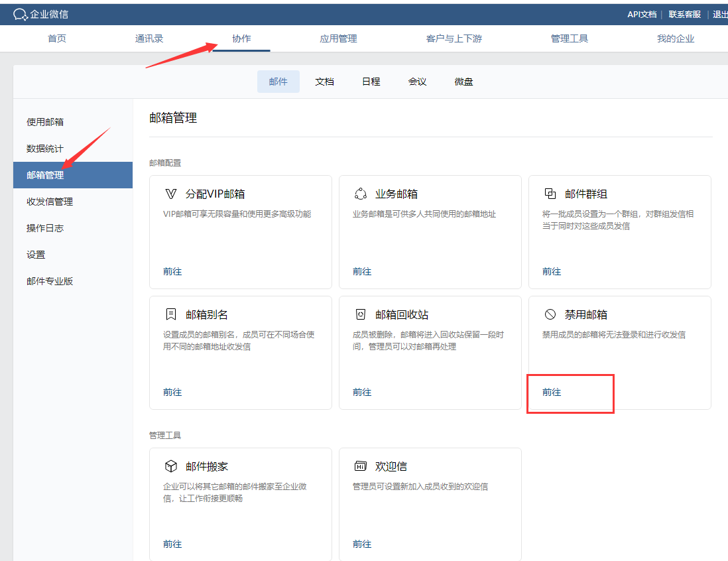Image resolution: width=728 pixels, height=561 pixels.
Task: Click 联系客服 in the header
Action: click(x=684, y=14)
